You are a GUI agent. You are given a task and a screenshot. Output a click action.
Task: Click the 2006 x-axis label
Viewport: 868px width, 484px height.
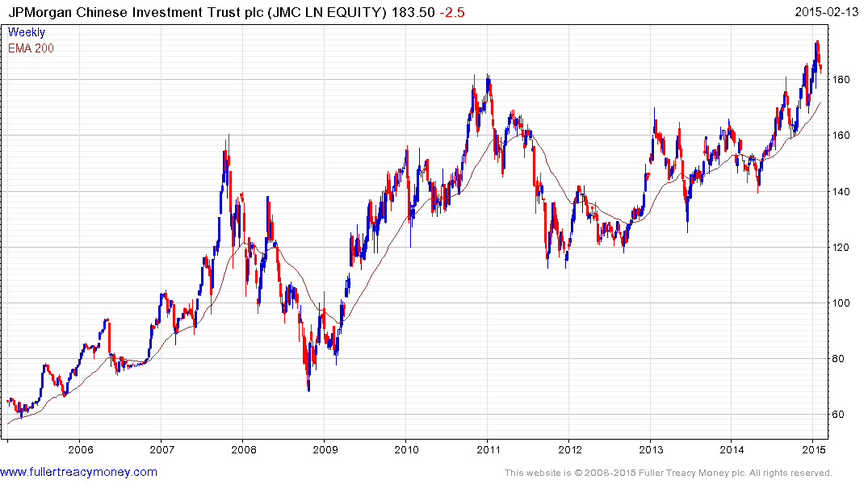[x=80, y=449]
